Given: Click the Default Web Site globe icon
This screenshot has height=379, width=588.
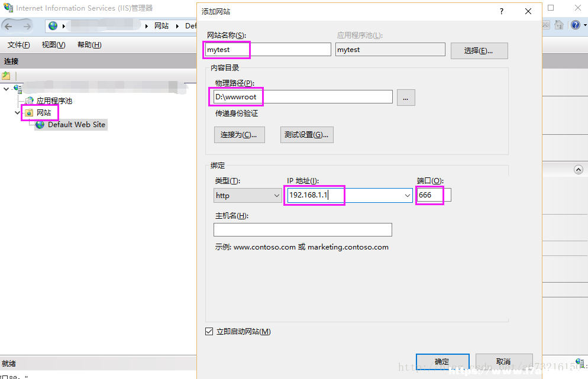Looking at the screenshot, I should tap(40, 125).
